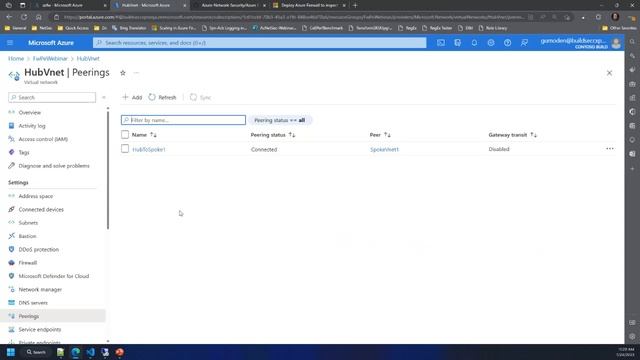Open the HubToSpoke1 row context menu ellipsis
Viewport: 640px width, 360px height.
click(610, 149)
